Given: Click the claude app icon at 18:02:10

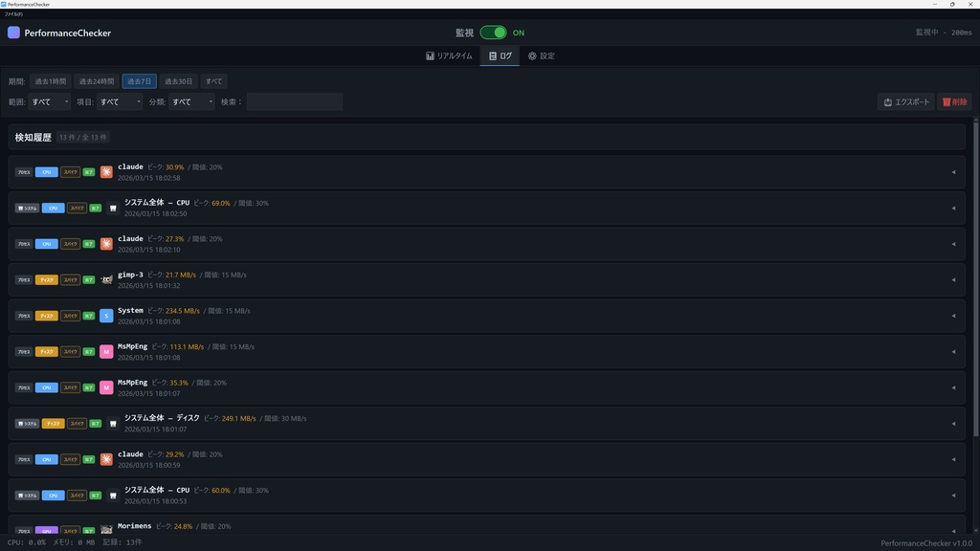Looking at the screenshot, I should coord(106,244).
